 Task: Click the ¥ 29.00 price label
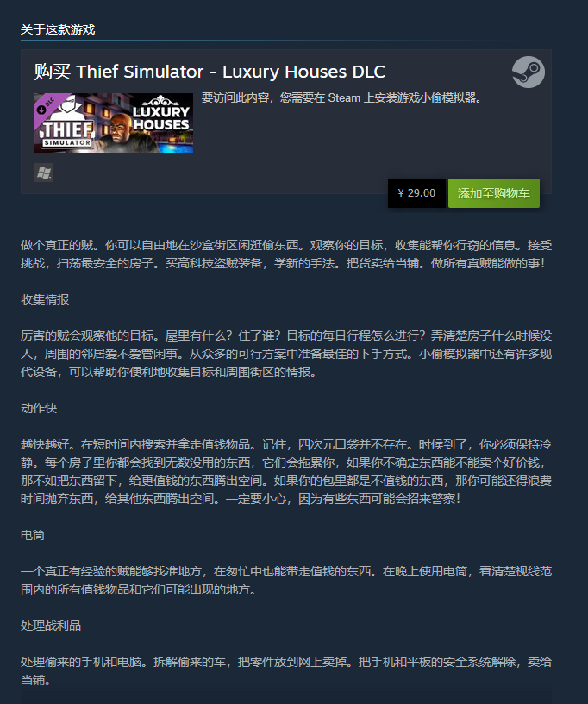pyautogui.click(x=416, y=193)
